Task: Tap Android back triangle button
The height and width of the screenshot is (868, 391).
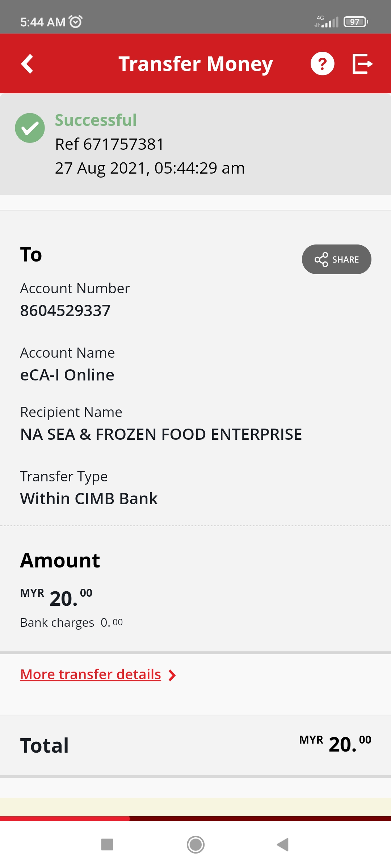Action: point(283,844)
